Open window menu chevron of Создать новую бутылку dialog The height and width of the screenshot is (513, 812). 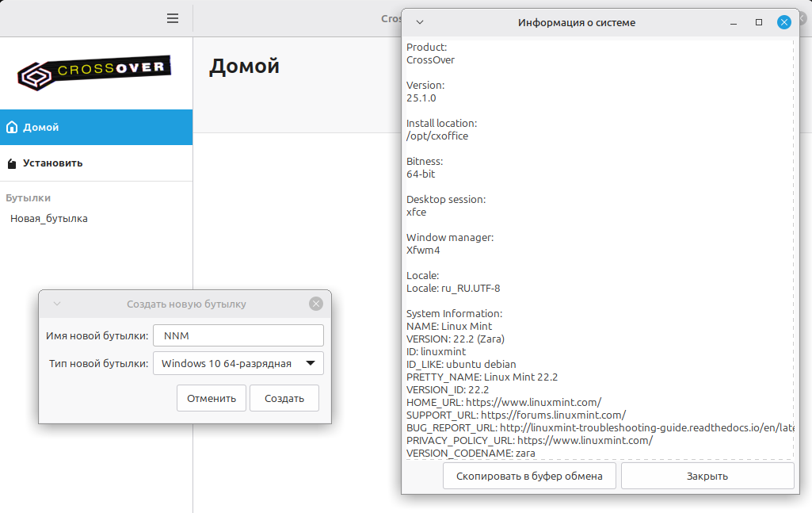click(x=57, y=304)
